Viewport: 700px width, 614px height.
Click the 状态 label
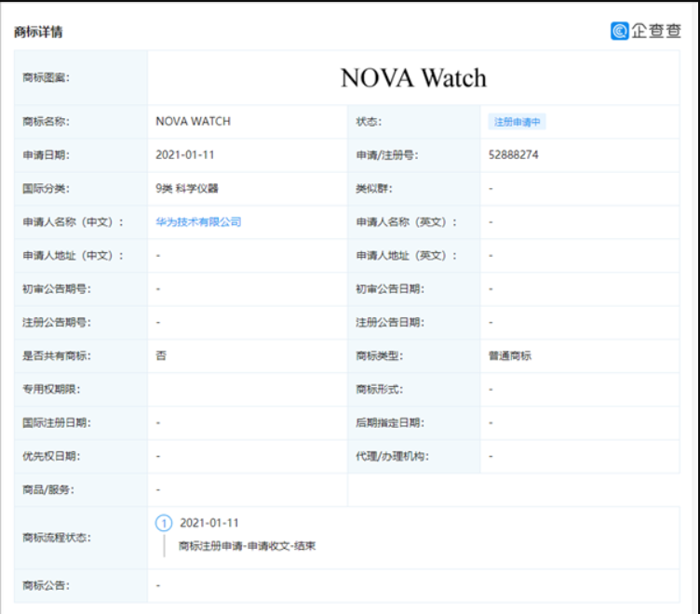pyautogui.click(x=369, y=121)
